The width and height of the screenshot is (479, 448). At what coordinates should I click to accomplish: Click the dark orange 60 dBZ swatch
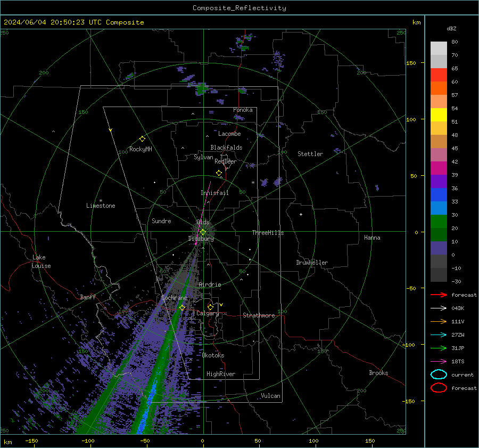point(439,88)
